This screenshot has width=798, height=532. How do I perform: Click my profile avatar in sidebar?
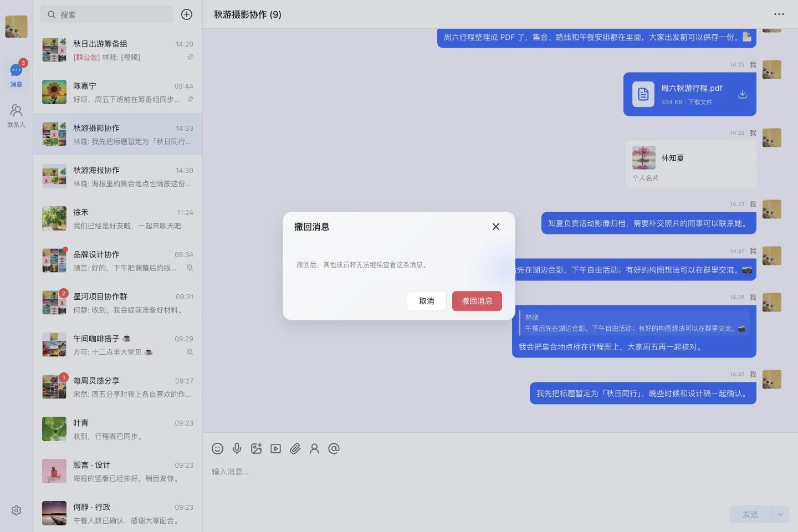tap(16, 27)
